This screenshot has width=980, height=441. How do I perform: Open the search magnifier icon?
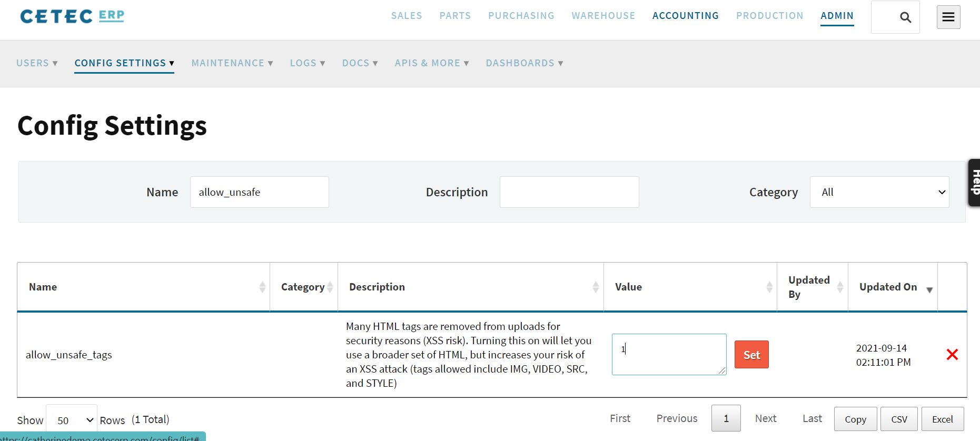tap(905, 17)
